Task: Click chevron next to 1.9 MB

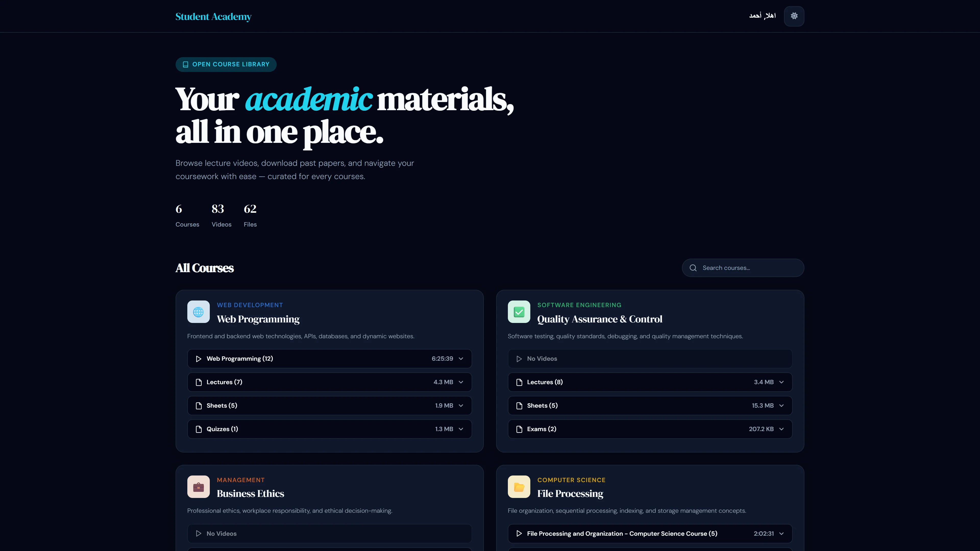Action: click(461, 406)
